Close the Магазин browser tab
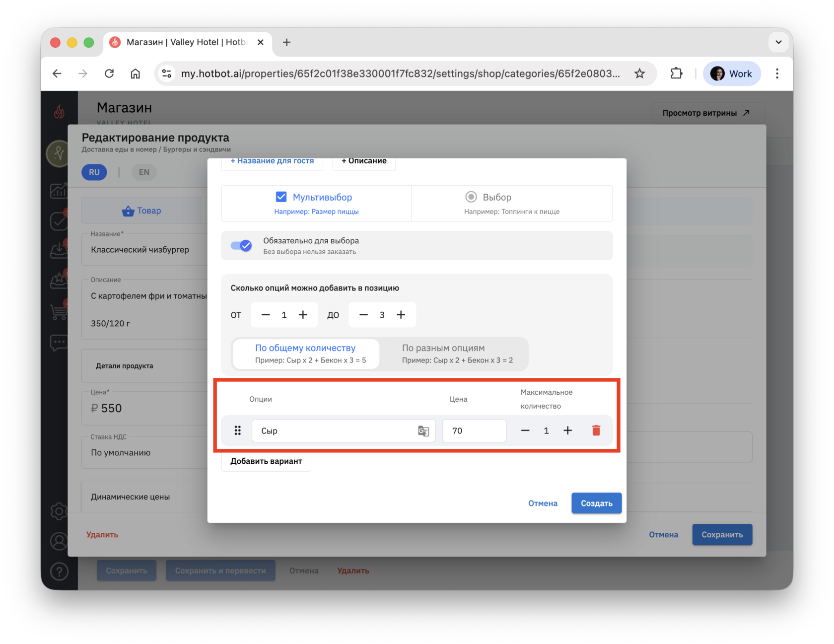This screenshot has width=834, height=644. 261,42
